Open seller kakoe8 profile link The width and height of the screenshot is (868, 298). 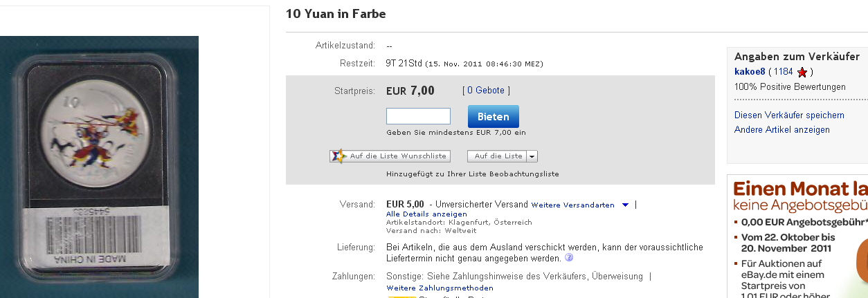(750, 72)
